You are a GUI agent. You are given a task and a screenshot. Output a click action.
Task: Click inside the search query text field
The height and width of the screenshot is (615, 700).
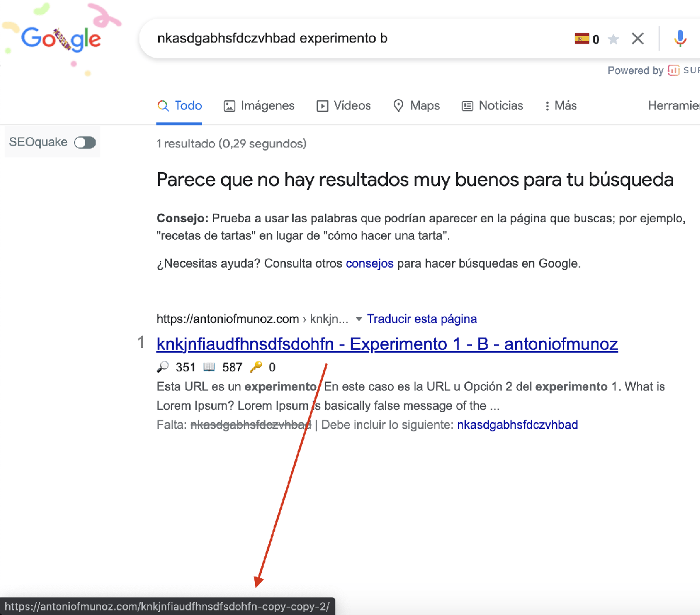(350, 38)
